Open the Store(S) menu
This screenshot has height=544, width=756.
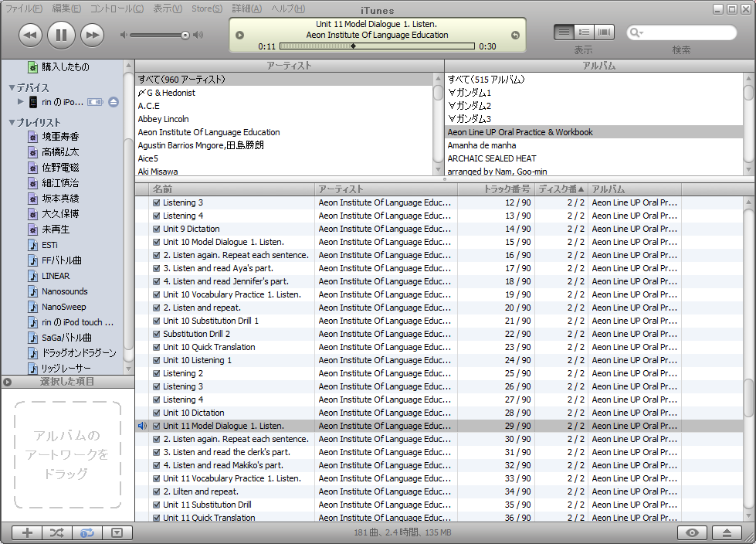coord(207,8)
